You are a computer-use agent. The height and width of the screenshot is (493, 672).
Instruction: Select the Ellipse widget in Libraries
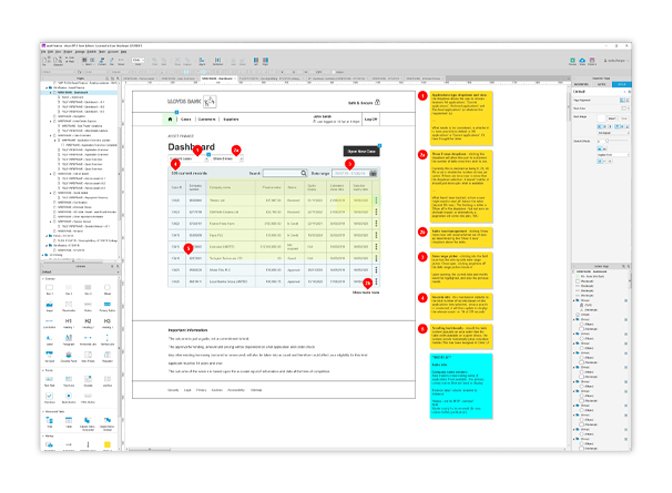click(x=107, y=289)
